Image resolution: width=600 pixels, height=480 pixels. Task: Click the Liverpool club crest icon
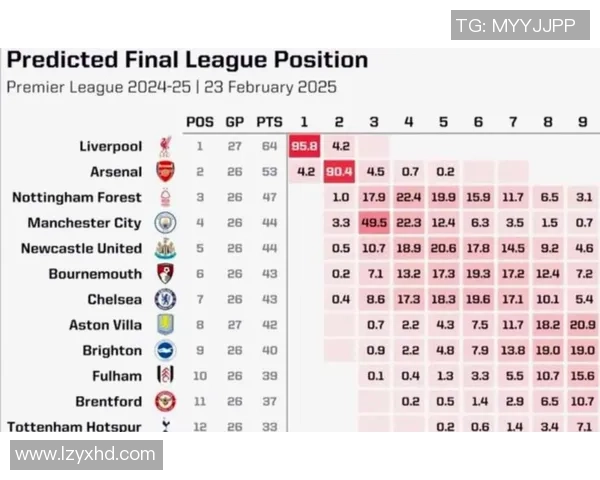[x=165, y=147]
